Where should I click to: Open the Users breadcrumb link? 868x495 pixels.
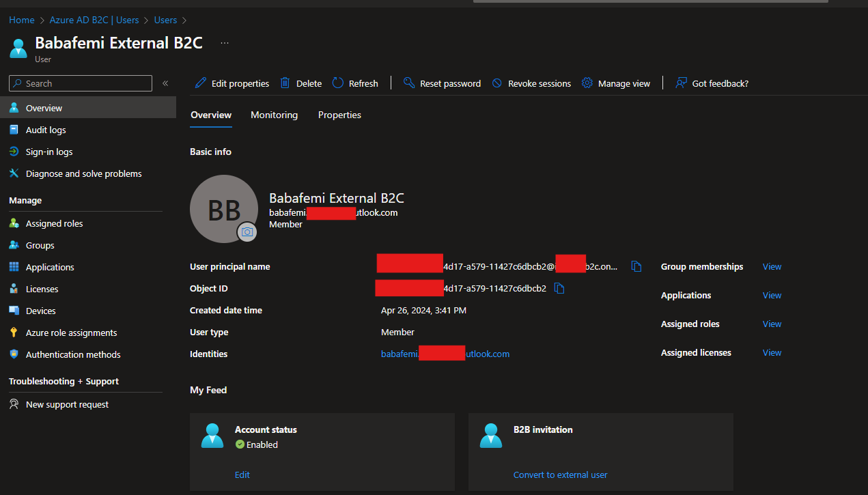pos(165,20)
